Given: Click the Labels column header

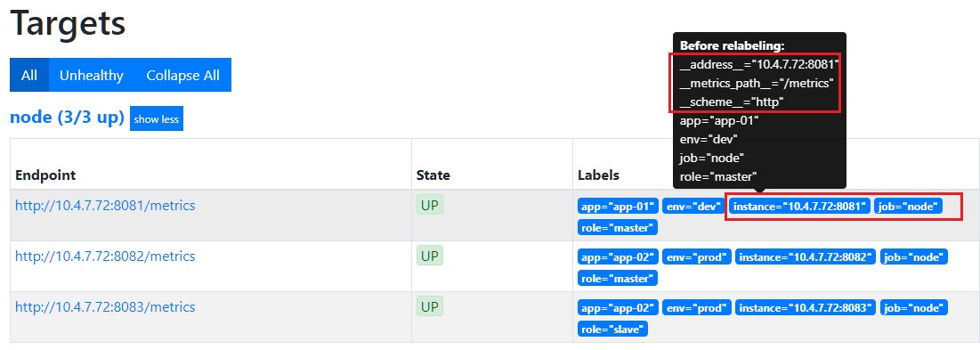Looking at the screenshot, I should pos(598,175).
